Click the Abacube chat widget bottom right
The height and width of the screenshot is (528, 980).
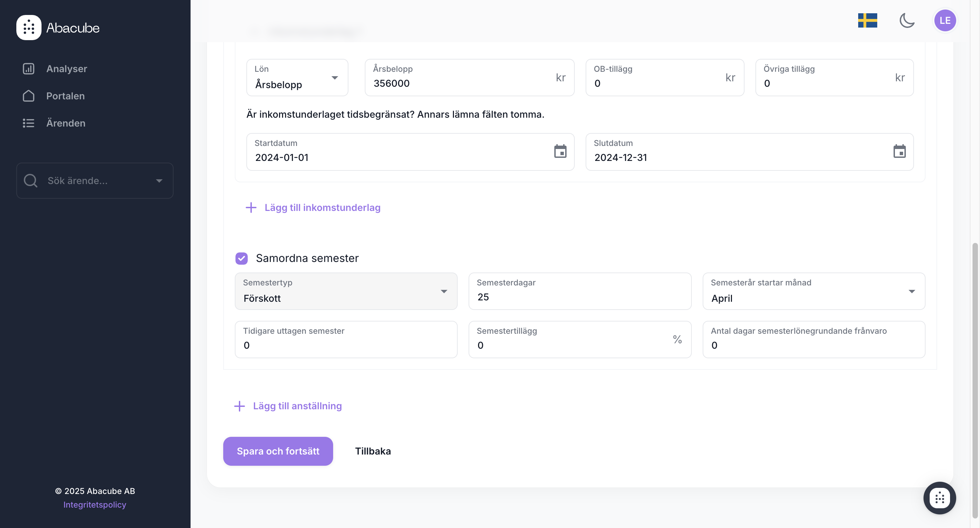tap(939, 498)
